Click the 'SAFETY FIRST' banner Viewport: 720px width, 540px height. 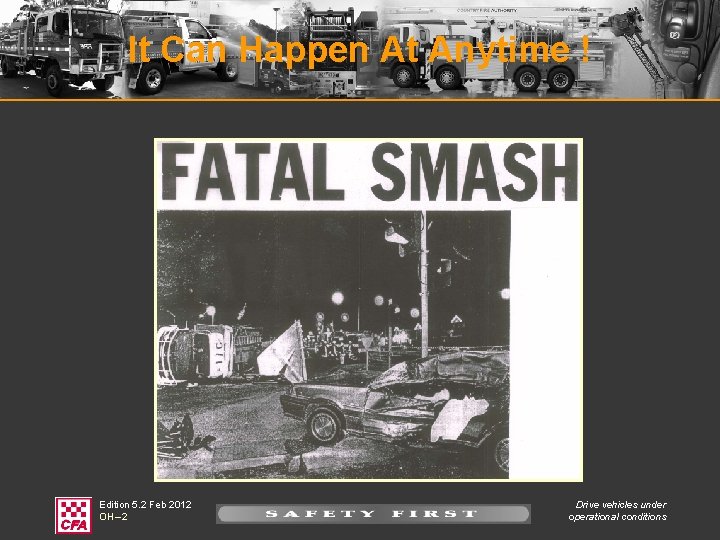pos(373,514)
